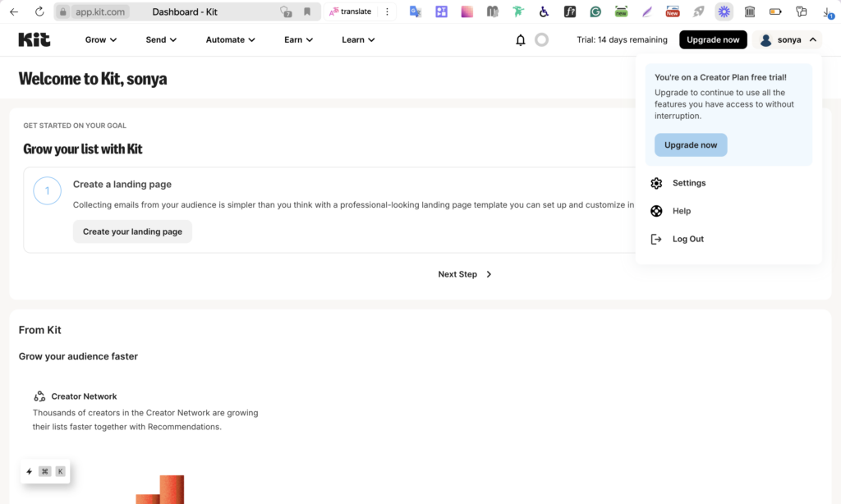Open the tracker shield showing 7
This screenshot has width=841, height=504.
pos(286,11)
